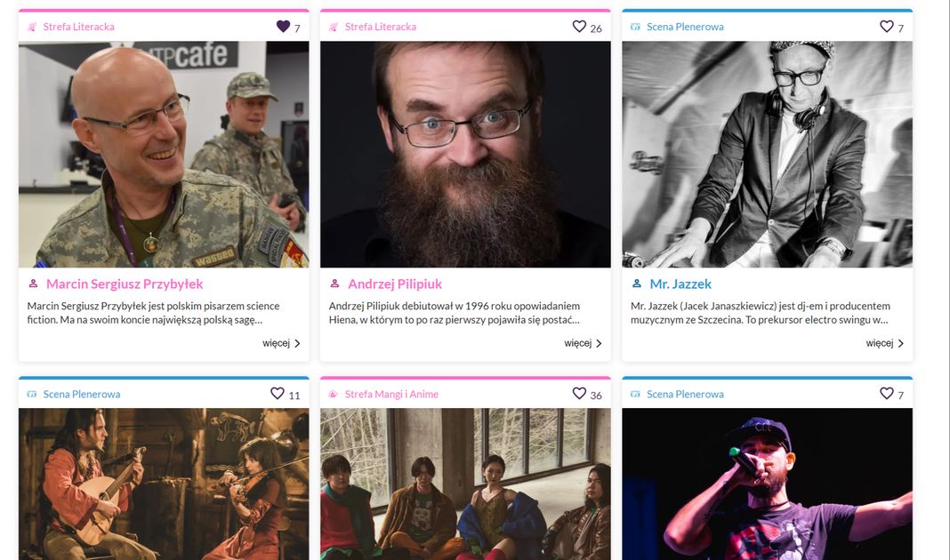Open Scena Plenerowa category above lute musicians
The height and width of the screenshot is (560, 950).
(x=82, y=394)
